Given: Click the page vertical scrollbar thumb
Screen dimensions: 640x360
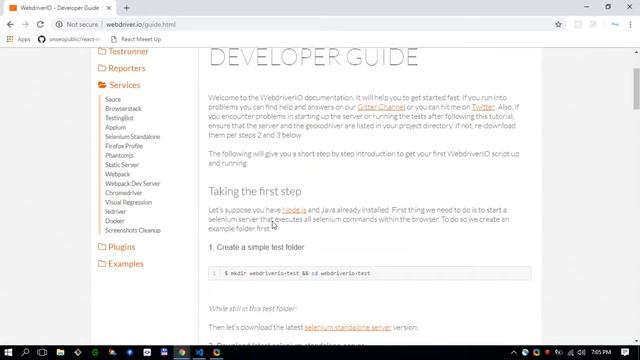Looking at the screenshot, I should pos(636,89).
